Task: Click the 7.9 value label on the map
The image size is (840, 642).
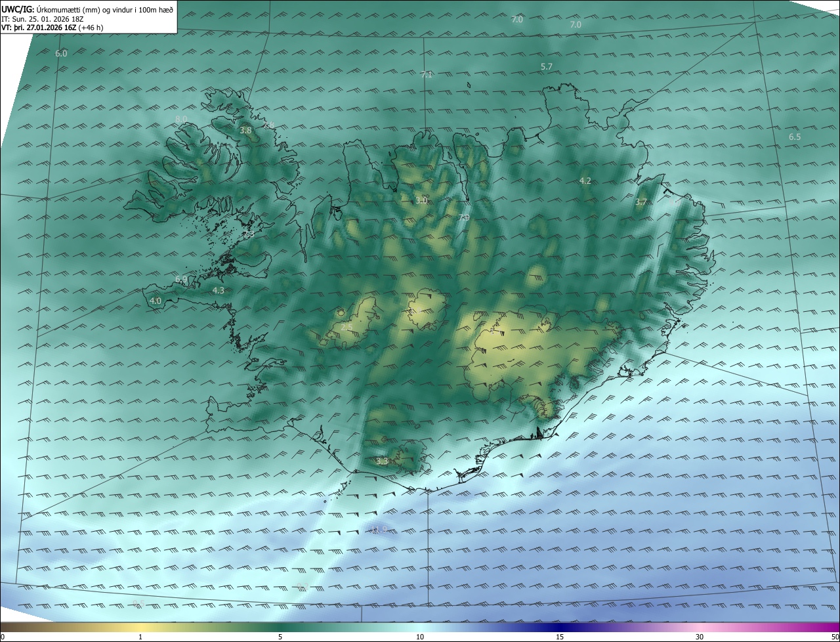Action: point(464,217)
